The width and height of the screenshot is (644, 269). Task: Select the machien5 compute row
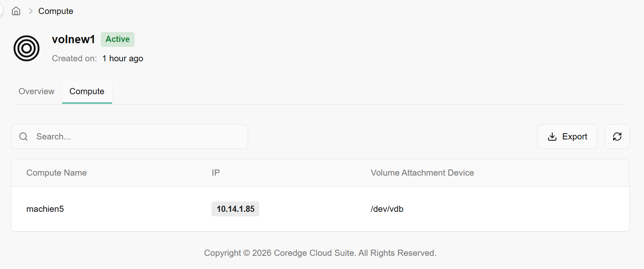pyautogui.click(x=45, y=209)
